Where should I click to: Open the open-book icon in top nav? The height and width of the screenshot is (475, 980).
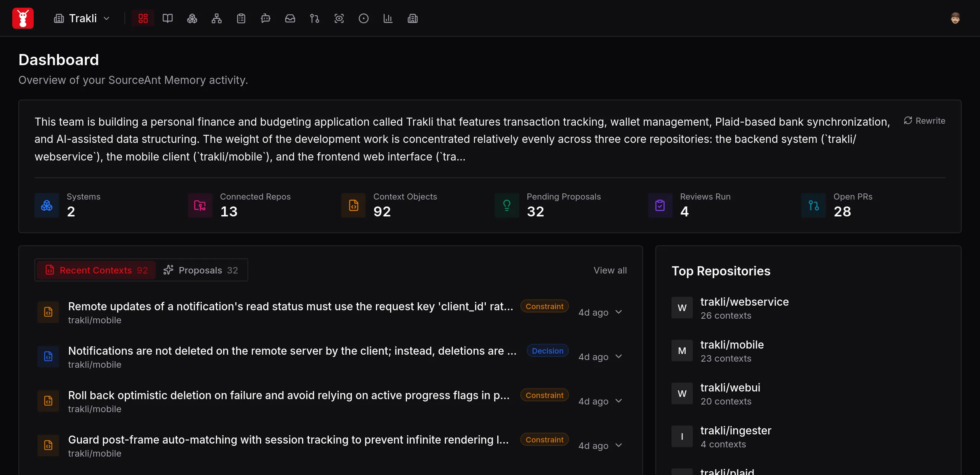pyautogui.click(x=168, y=18)
